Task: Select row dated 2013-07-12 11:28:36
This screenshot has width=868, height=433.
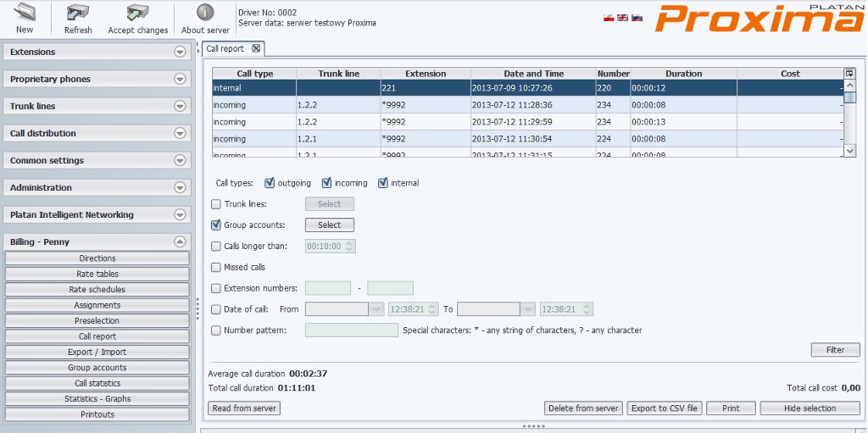Action: [528, 105]
